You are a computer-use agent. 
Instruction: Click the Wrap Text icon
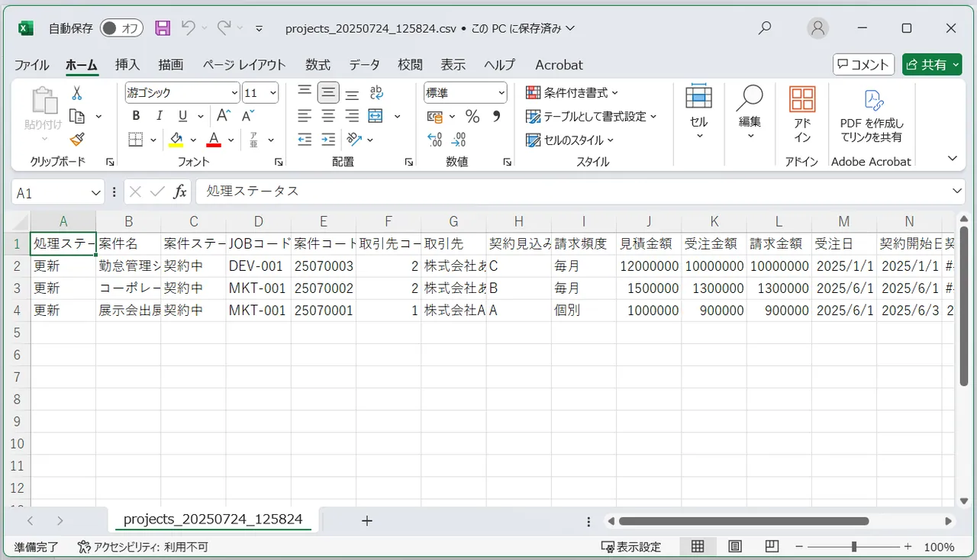point(376,93)
